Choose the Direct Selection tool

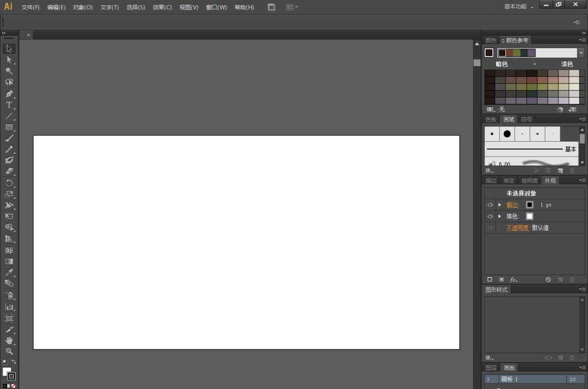click(9, 60)
